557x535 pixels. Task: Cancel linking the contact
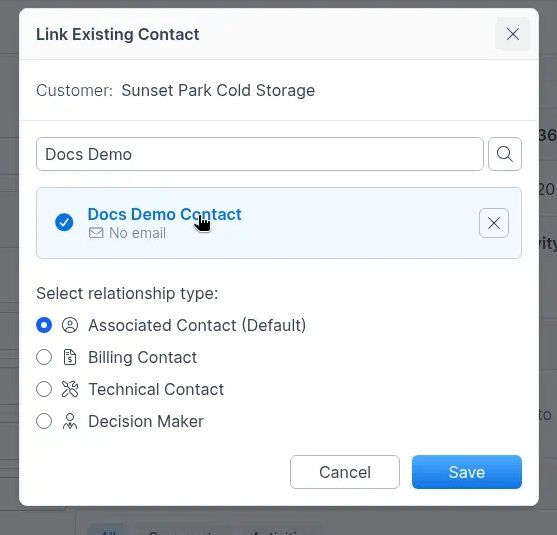(345, 472)
